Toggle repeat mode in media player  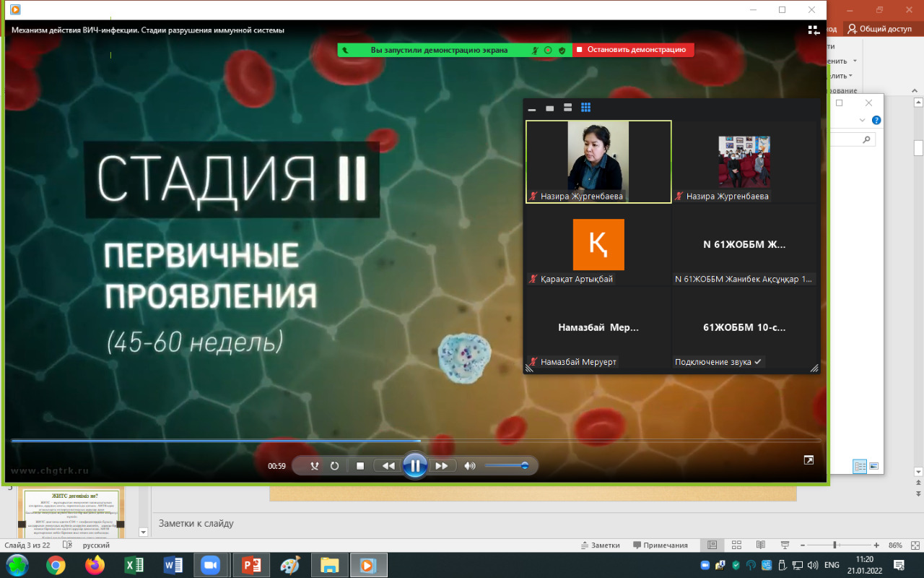pyautogui.click(x=335, y=466)
